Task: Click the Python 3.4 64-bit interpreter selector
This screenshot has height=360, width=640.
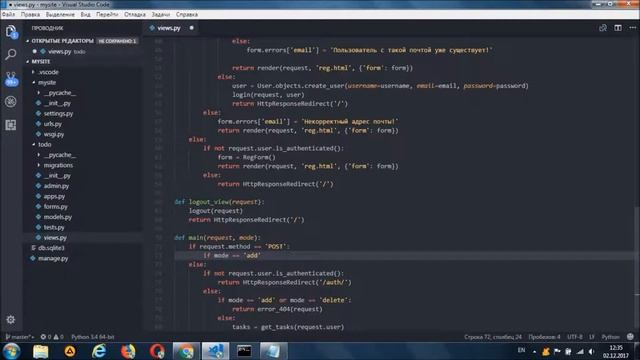Action: click(93, 337)
